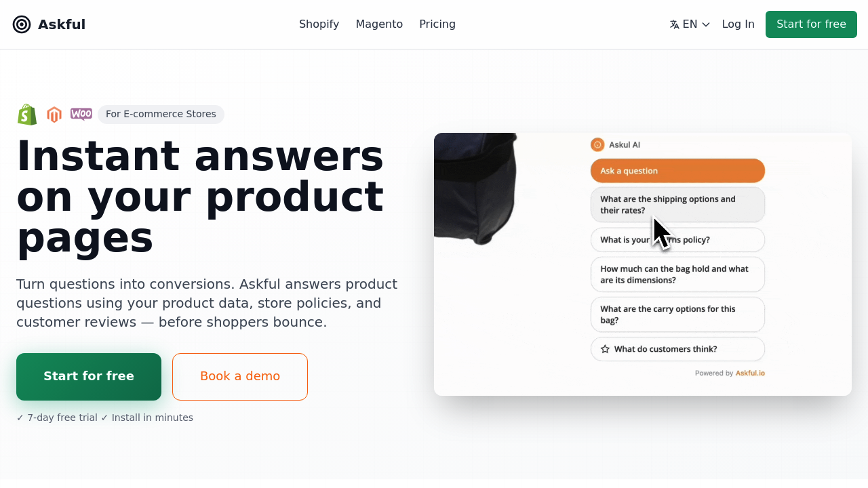Image resolution: width=868 pixels, height=488 pixels.
Task: Choose the shipping options question
Action: coord(677,205)
